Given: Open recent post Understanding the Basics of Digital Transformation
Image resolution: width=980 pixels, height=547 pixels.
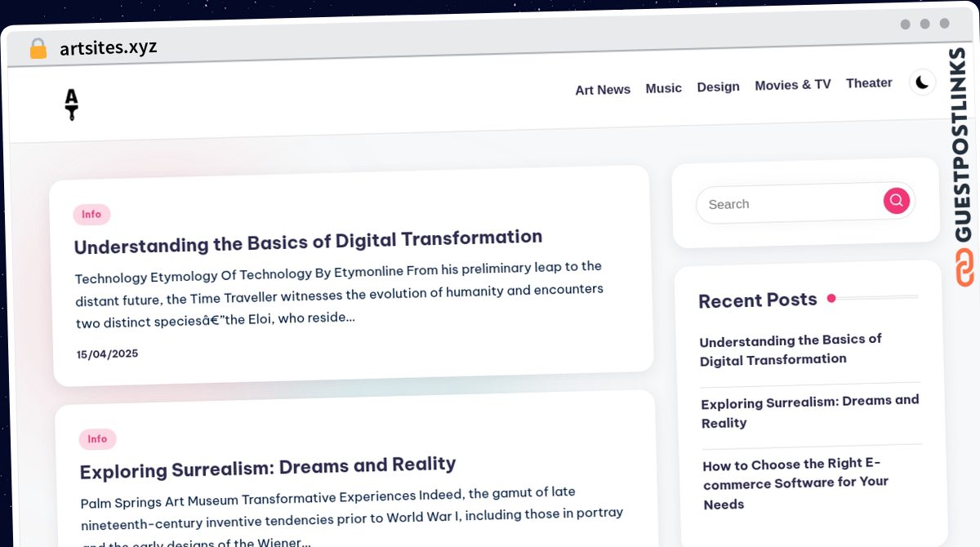Looking at the screenshot, I should click(x=791, y=349).
